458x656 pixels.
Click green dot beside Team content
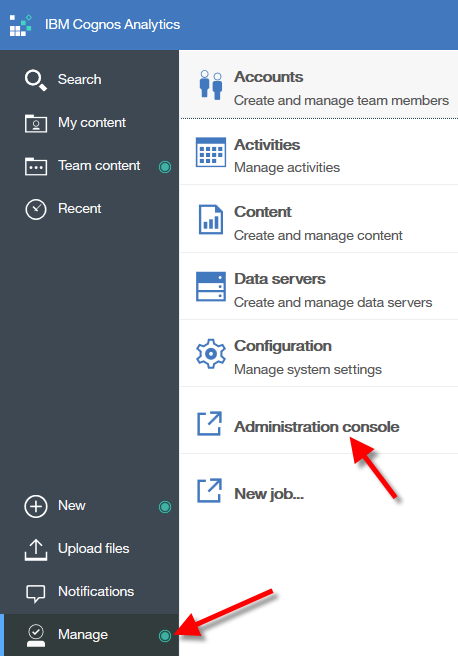[165, 167]
